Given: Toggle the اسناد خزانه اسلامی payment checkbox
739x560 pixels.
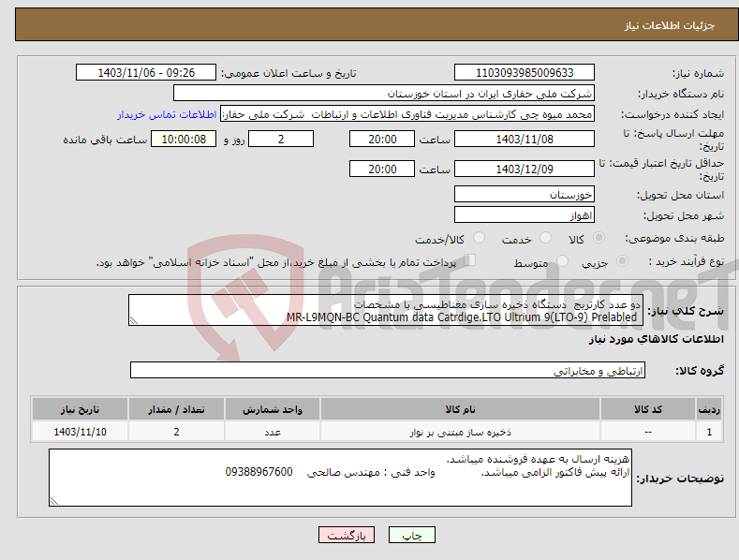Looking at the screenshot, I should tap(469, 259).
